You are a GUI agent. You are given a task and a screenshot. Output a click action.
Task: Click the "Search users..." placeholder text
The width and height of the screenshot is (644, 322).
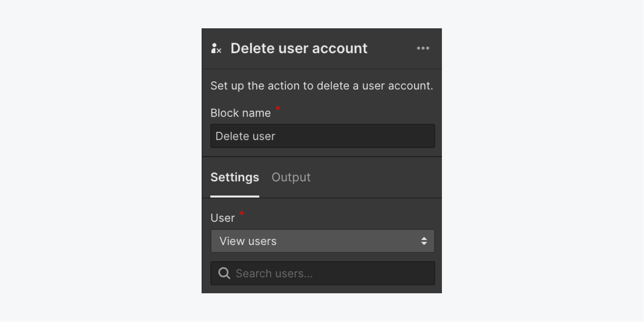(274, 273)
